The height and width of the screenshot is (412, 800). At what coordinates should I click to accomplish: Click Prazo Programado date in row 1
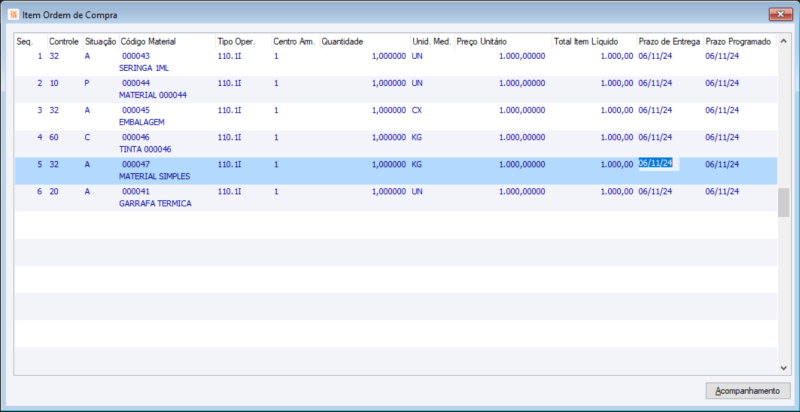(722, 56)
